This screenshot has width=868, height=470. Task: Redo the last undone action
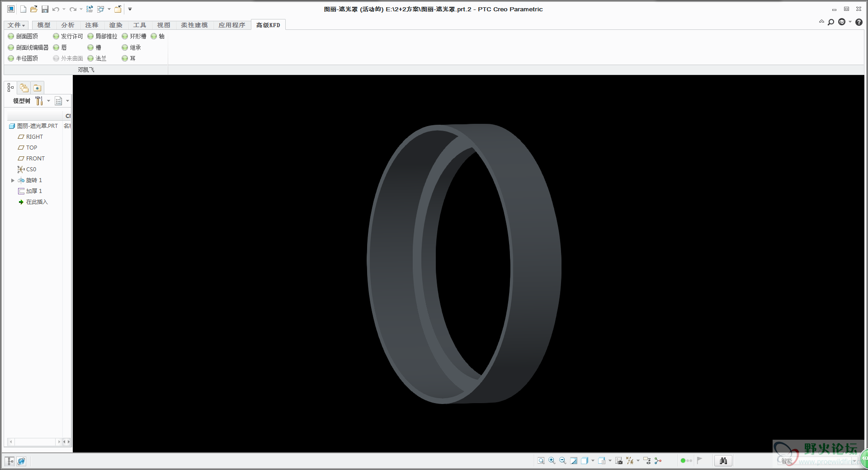pos(73,9)
